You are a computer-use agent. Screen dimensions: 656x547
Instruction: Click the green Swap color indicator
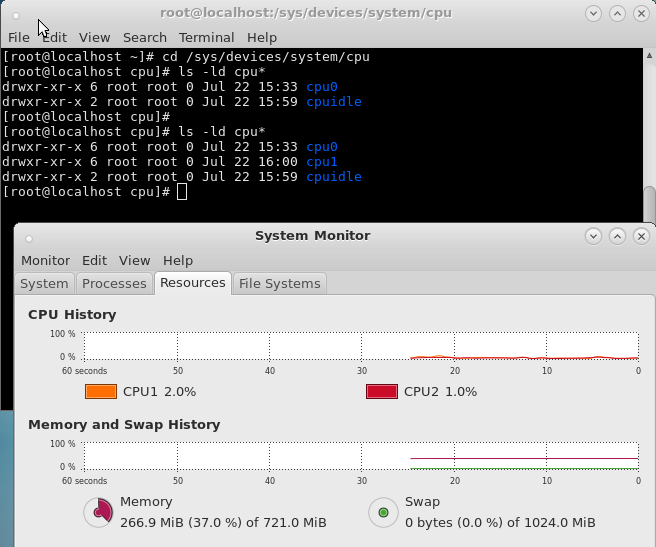(383, 512)
